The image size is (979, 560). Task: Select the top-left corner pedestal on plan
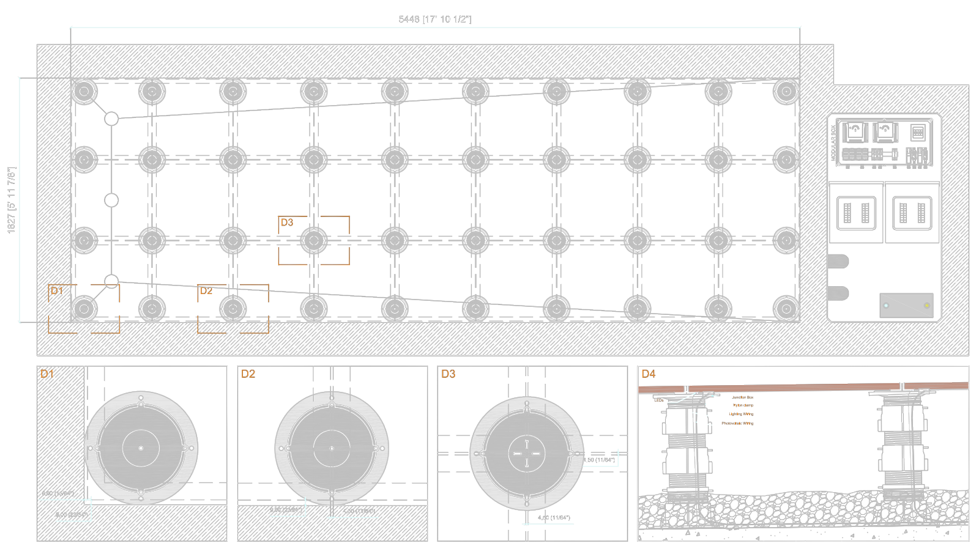(x=84, y=92)
